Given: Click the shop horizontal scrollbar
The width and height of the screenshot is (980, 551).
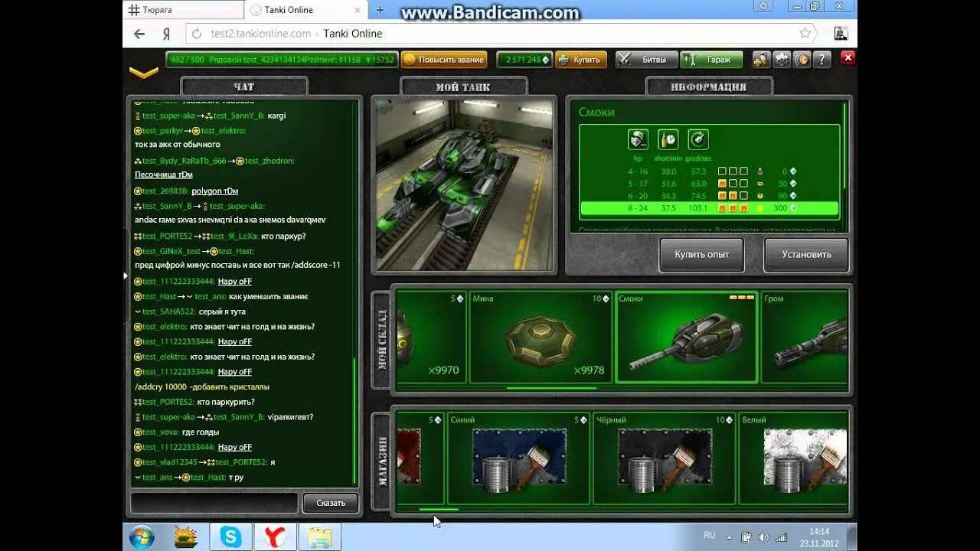Looking at the screenshot, I should 439,510.
